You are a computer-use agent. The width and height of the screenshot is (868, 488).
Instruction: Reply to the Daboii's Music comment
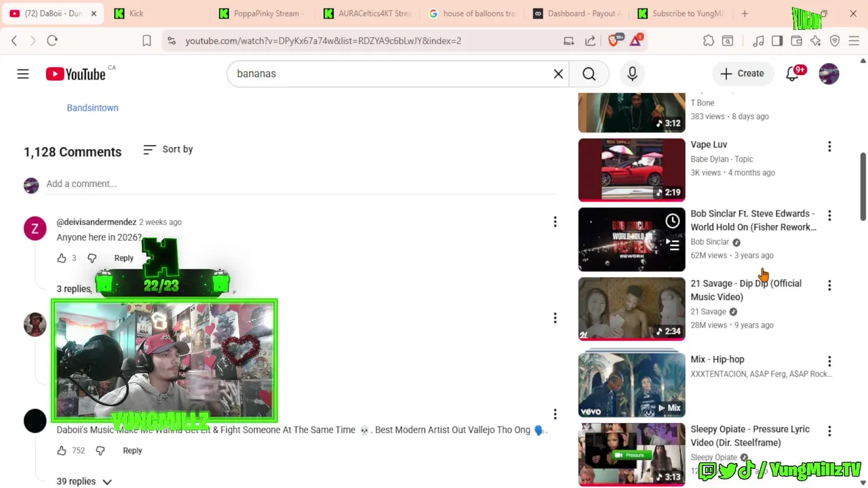point(132,450)
